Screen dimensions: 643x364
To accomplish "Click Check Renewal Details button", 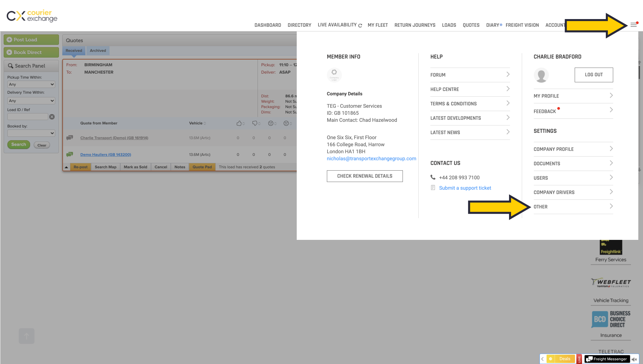I will [x=365, y=176].
